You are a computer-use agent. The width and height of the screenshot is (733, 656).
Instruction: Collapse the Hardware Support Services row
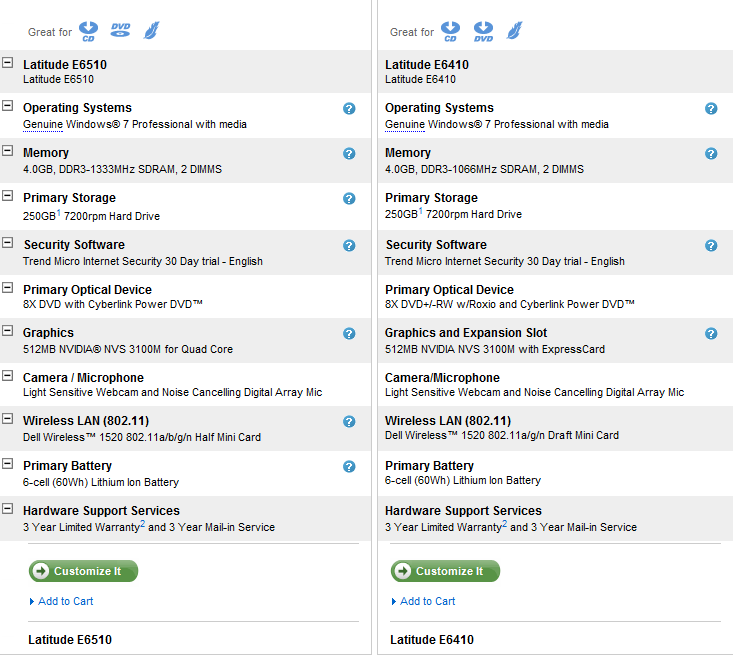coord(7,509)
